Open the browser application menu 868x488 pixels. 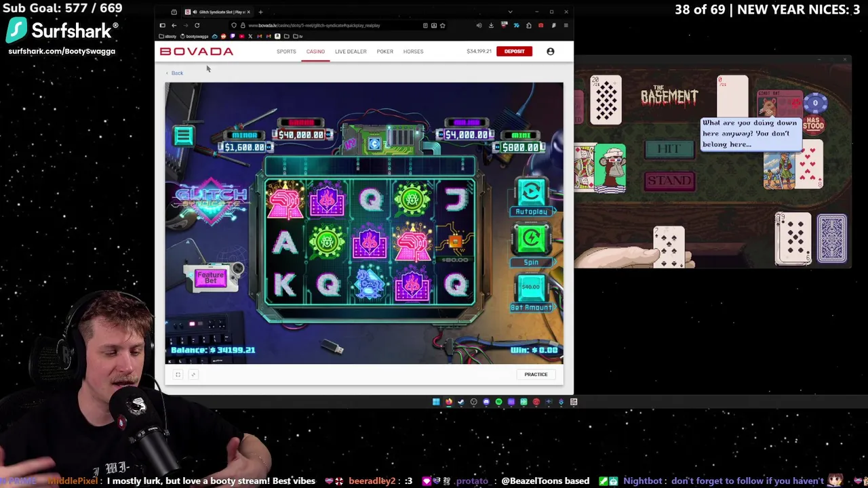(566, 25)
